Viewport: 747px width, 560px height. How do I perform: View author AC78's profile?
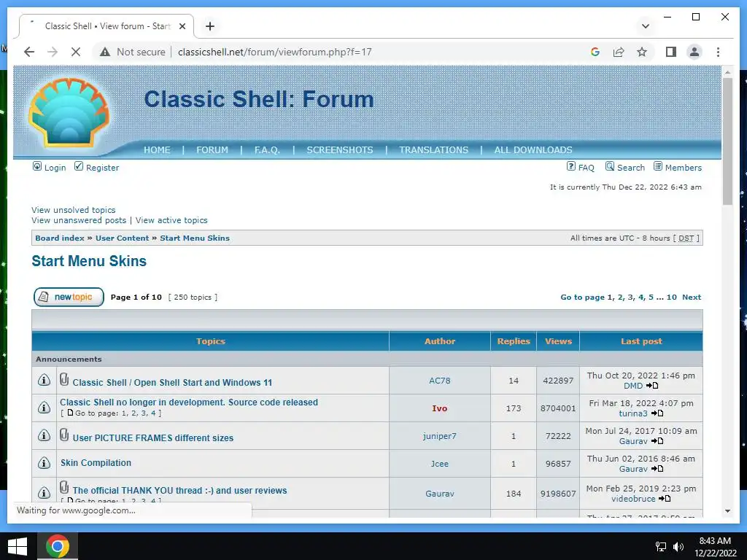439,381
